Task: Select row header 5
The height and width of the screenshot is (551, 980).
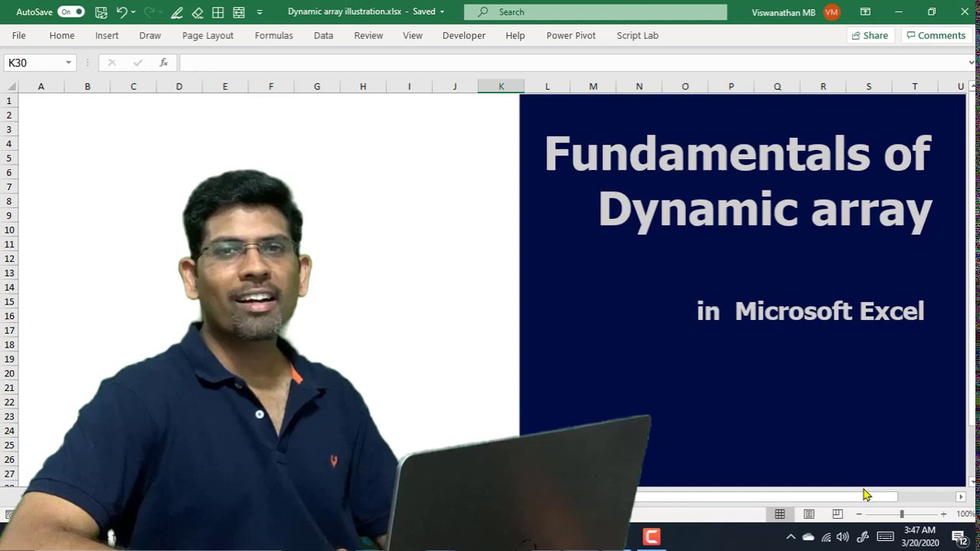Action: click(x=9, y=158)
